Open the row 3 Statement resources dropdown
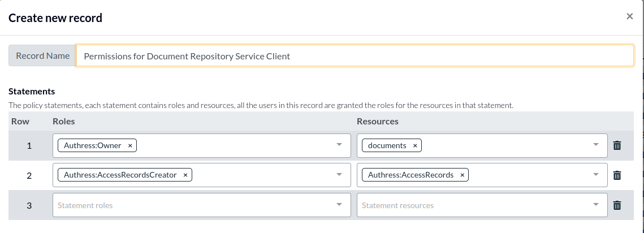The width and height of the screenshot is (644, 233). point(596,205)
